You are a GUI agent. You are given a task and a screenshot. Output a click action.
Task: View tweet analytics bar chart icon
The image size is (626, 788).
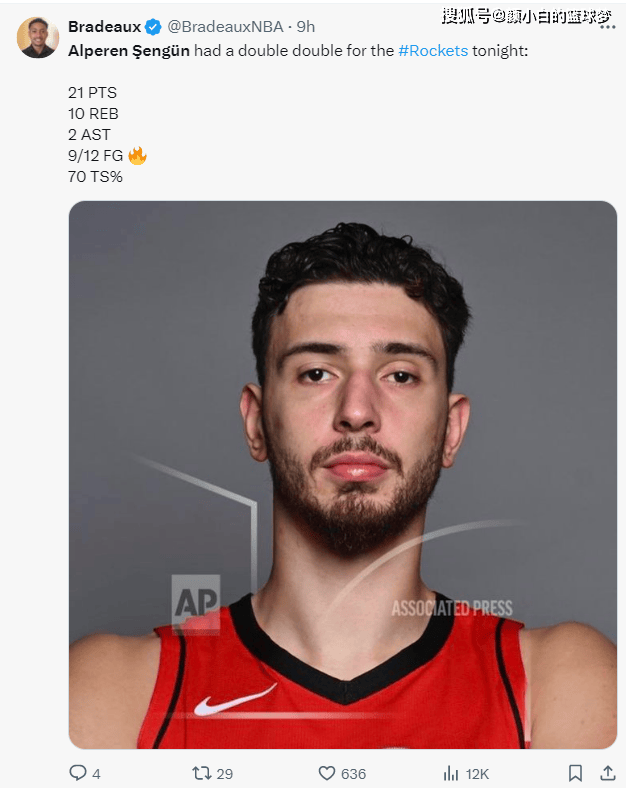click(x=451, y=773)
